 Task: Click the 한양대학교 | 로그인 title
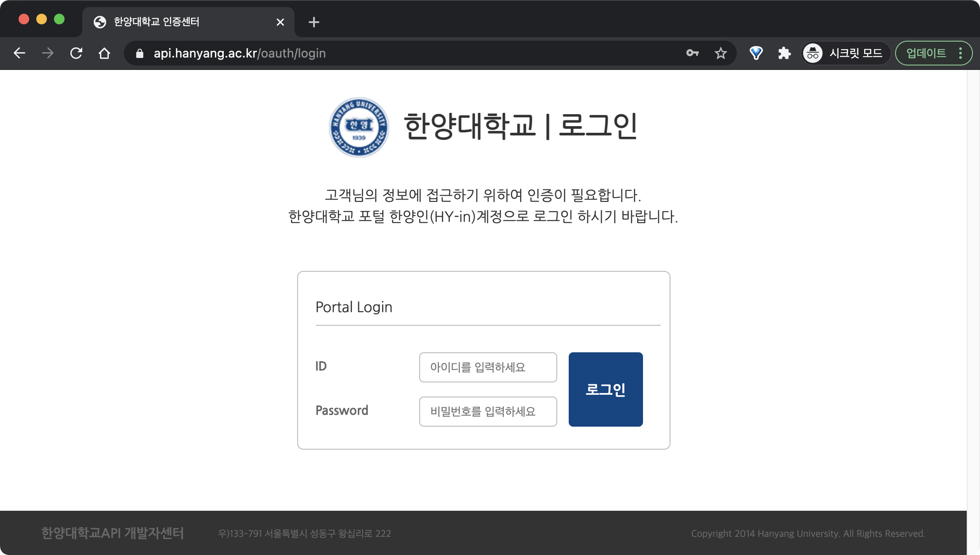click(x=521, y=126)
